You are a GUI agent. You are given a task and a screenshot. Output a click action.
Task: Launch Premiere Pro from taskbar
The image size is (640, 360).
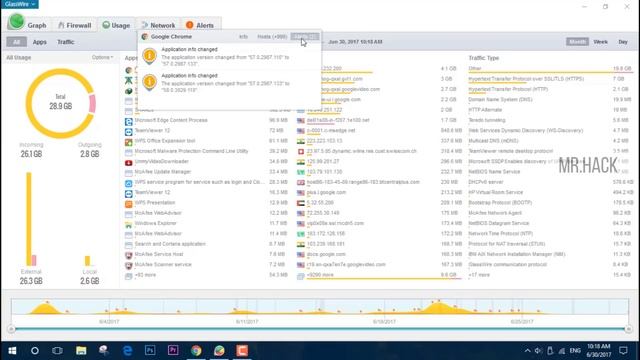click(173, 351)
